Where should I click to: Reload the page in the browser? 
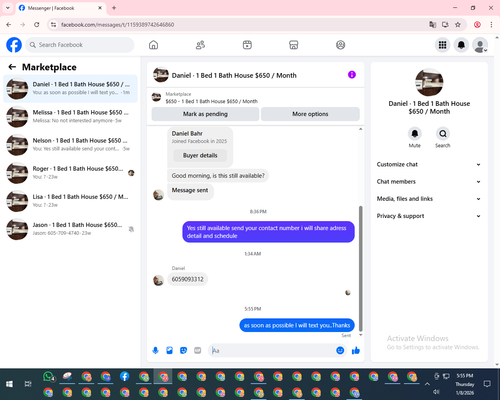[37, 25]
